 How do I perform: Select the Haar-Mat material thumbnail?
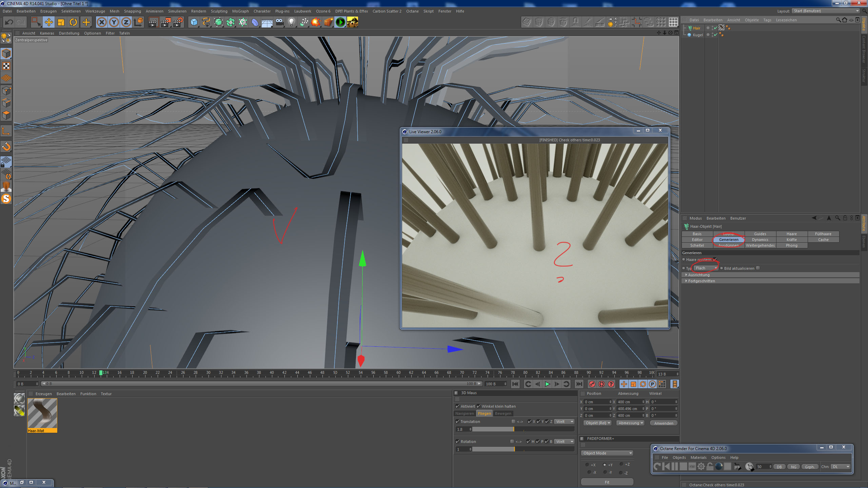[42, 415]
